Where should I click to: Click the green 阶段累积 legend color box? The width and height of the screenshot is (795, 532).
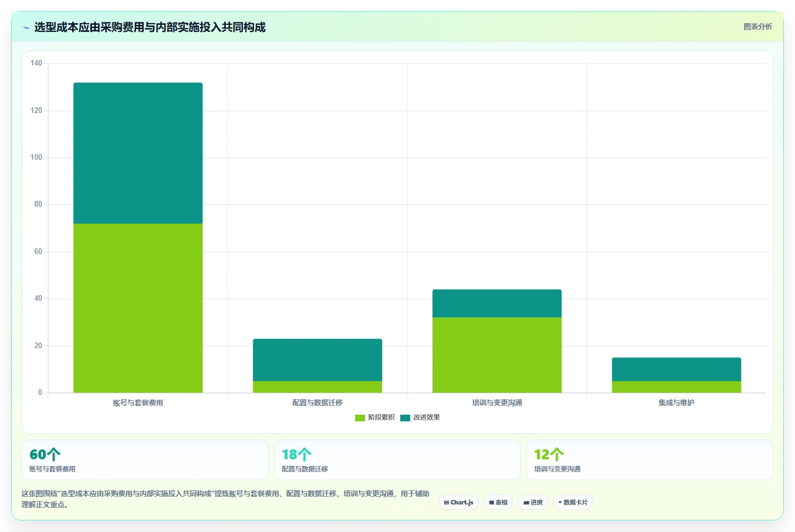coord(360,418)
